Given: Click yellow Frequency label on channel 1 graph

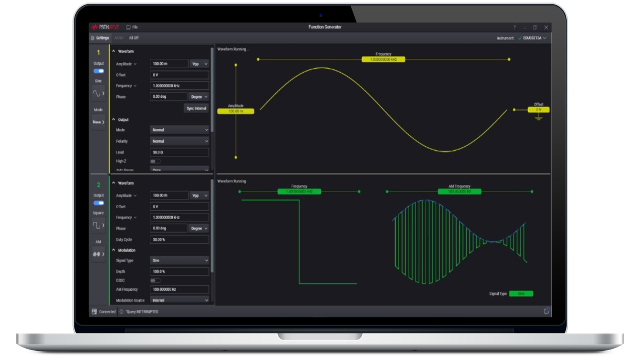Looking at the screenshot, I should pos(383,60).
